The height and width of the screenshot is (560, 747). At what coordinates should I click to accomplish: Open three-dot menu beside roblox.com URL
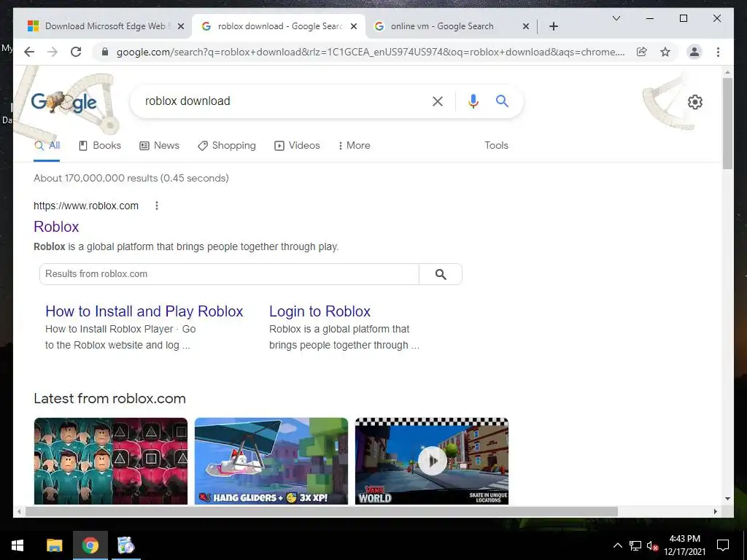(x=157, y=206)
